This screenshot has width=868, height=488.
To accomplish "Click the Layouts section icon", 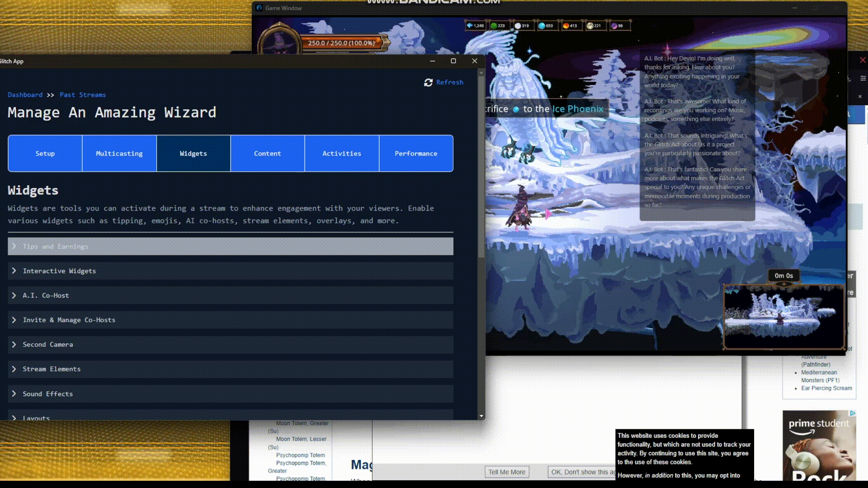I will pyautogui.click(x=14, y=417).
